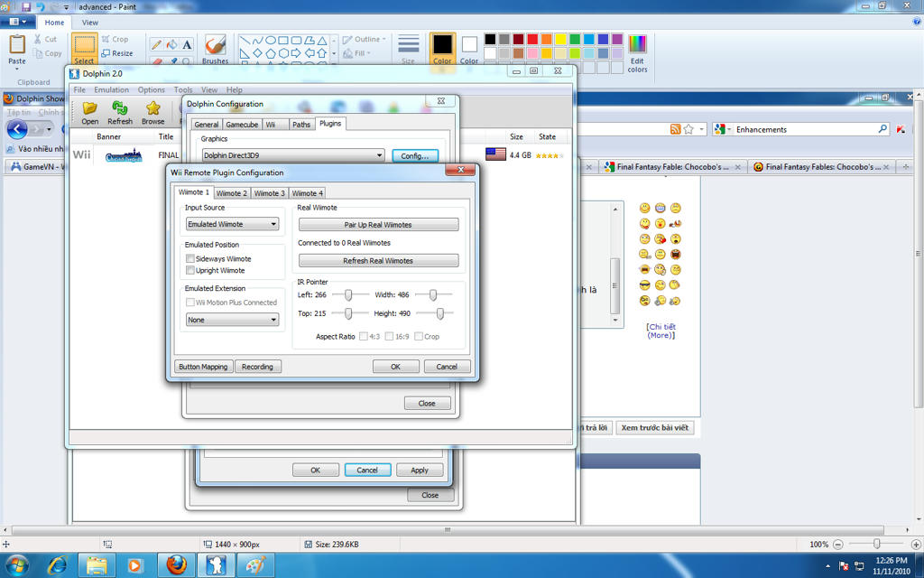Click Refresh Real Wiimotes button

(378, 261)
